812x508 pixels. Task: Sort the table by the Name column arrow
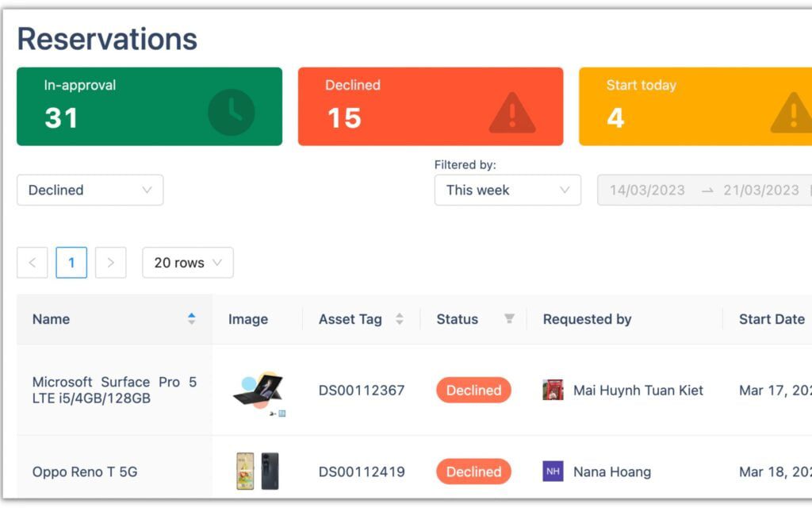tap(192, 318)
